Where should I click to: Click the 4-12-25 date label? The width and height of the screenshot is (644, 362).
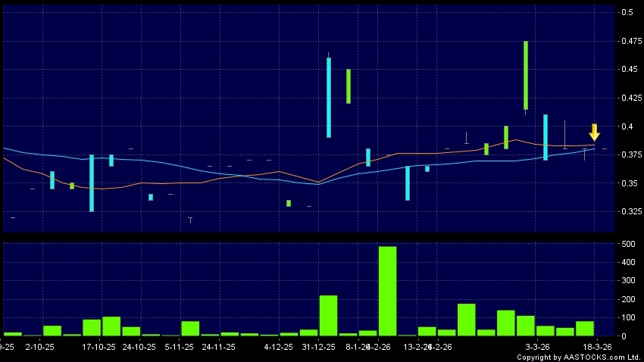[278, 347]
